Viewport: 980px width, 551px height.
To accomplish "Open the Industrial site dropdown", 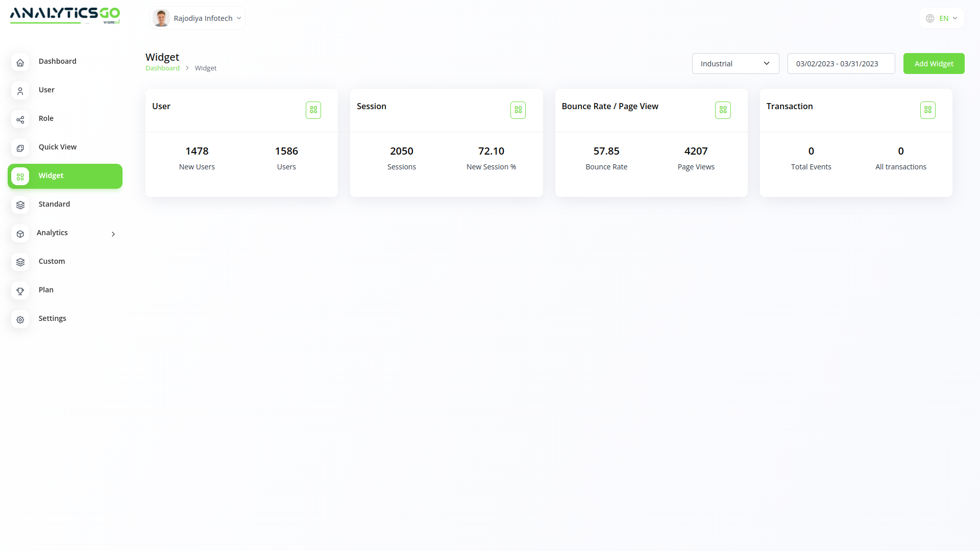I will 735,64.
